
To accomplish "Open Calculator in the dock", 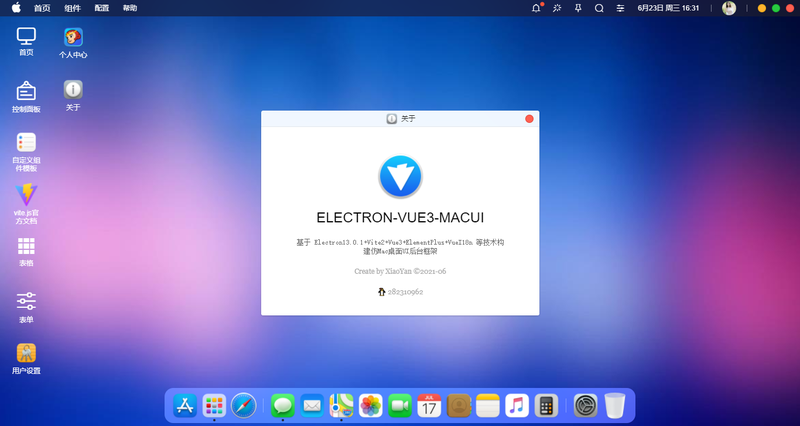I will [x=546, y=406].
